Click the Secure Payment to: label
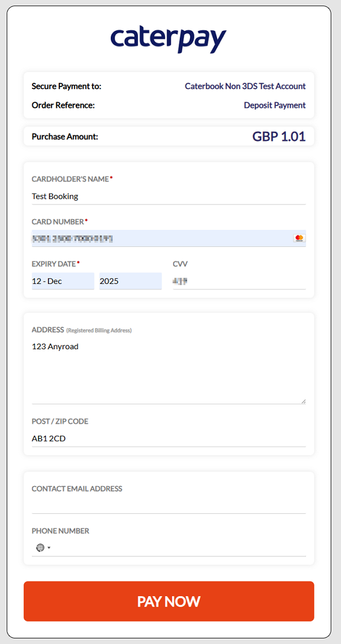Image resolution: width=341 pixels, height=644 pixels. click(x=67, y=86)
